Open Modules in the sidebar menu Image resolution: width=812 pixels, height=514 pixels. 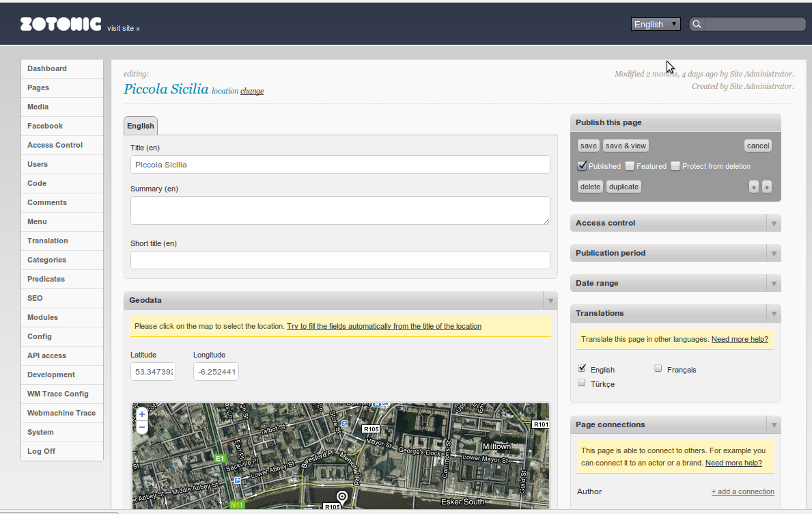[x=42, y=317]
